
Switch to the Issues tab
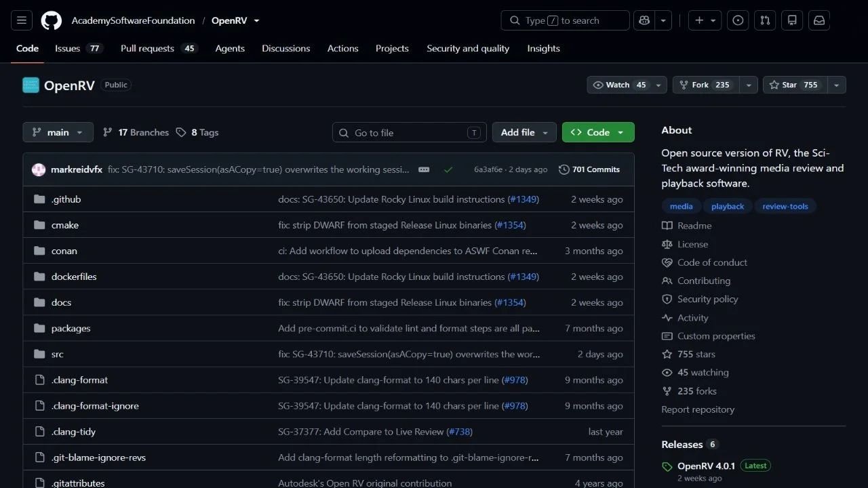(79, 48)
